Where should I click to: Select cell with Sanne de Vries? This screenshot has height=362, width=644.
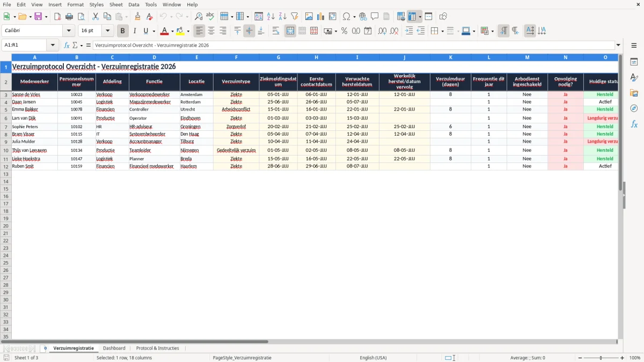point(34,94)
